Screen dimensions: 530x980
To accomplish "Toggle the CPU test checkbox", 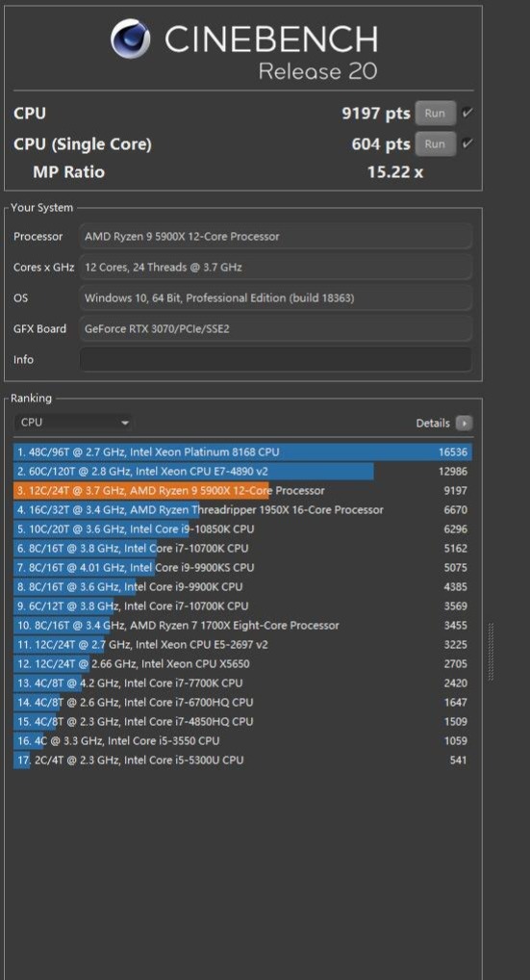I will click(467, 114).
